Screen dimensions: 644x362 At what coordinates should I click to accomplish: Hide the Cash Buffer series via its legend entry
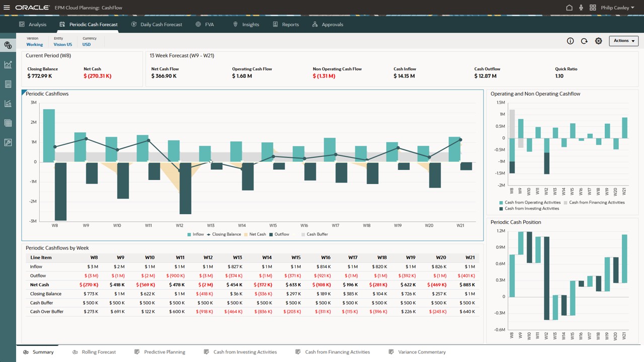coord(317,234)
